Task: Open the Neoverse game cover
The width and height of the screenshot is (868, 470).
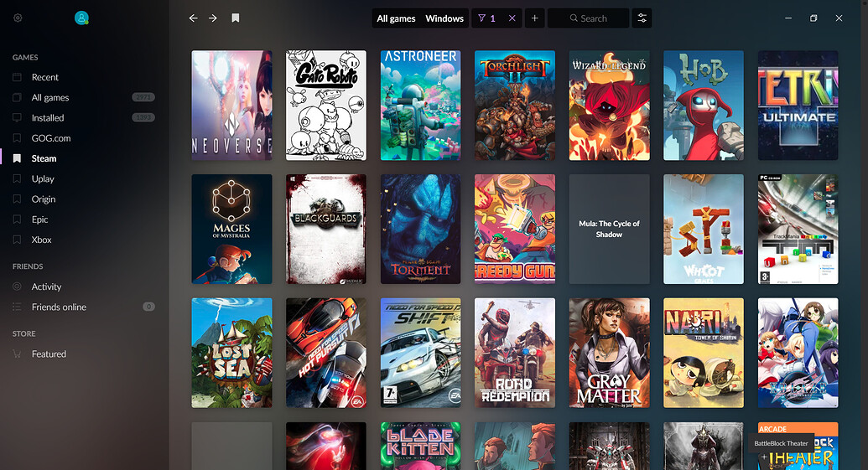Action: [x=232, y=106]
